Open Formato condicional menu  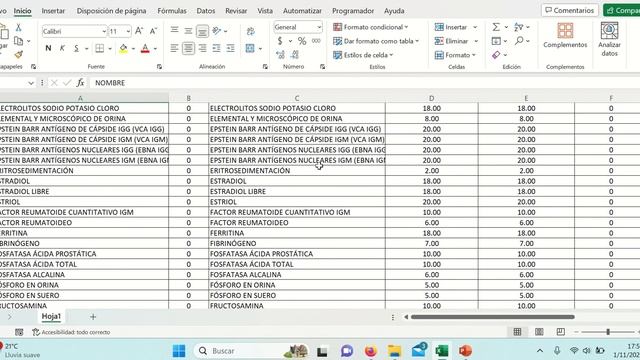click(371, 27)
